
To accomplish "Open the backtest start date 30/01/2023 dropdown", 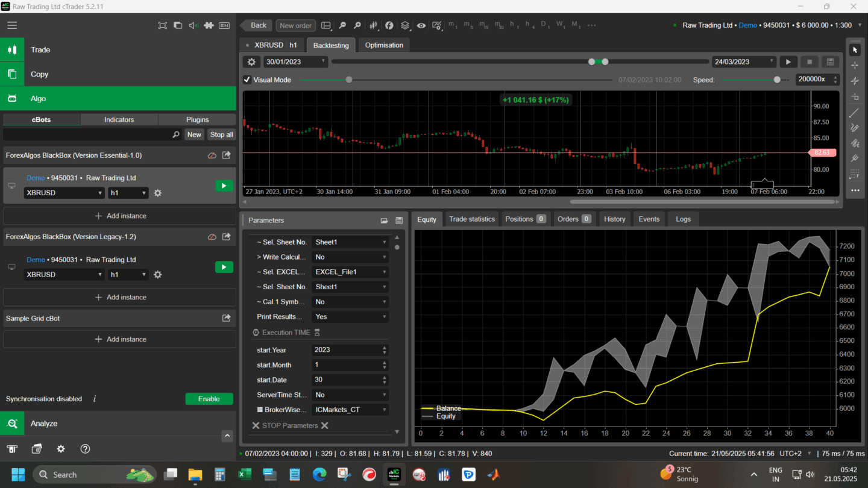I will pos(296,62).
